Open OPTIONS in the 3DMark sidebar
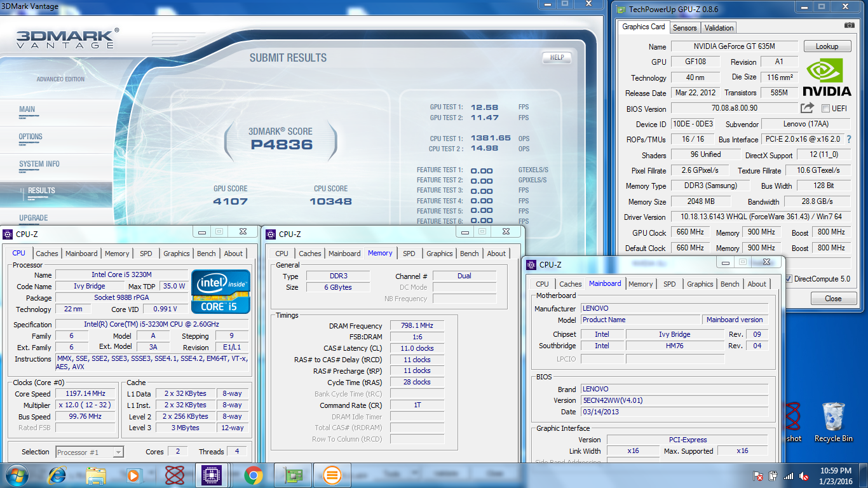Viewport: 868px width, 488px height. pos(31,137)
